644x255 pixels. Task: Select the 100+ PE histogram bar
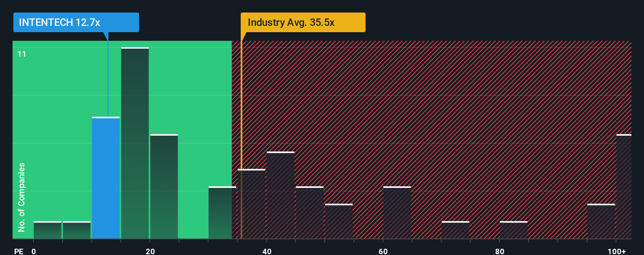click(x=624, y=186)
